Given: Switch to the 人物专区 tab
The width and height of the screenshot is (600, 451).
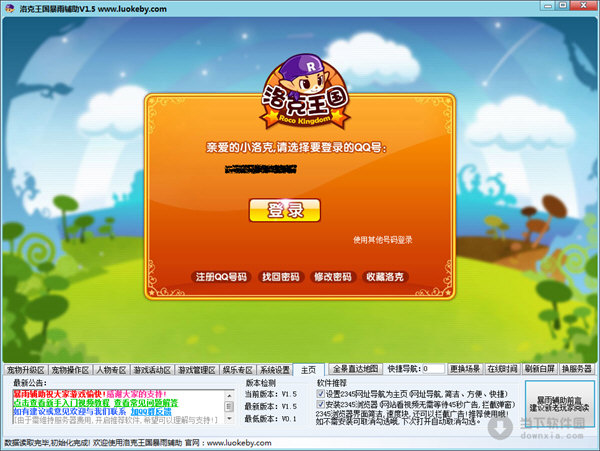Looking at the screenshot, I should coord(111,370).
